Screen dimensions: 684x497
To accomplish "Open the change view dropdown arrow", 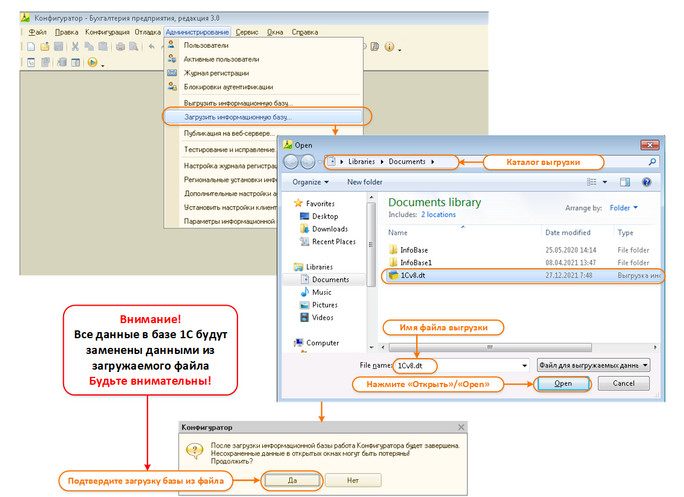I will [605, 182].
